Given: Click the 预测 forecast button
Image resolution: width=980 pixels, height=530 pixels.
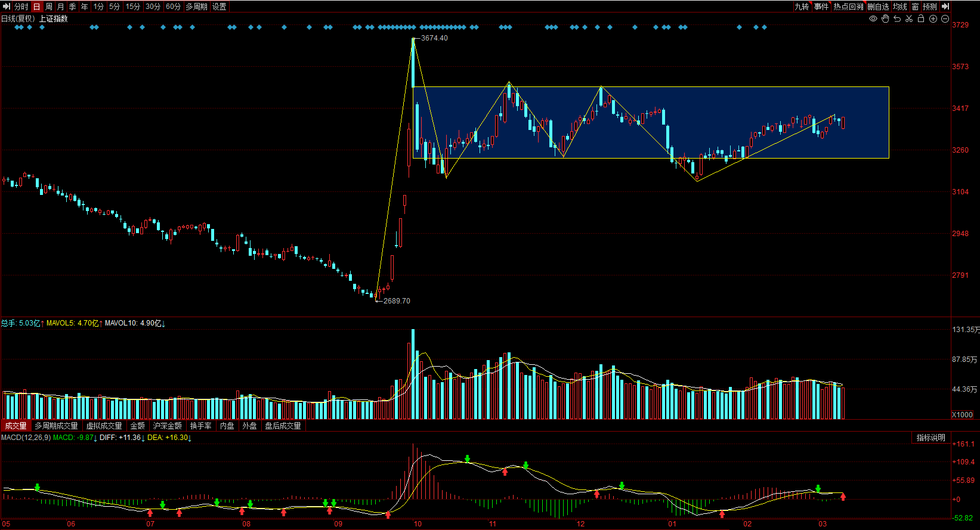Looking at the screenshot, I should tap(930, 7).
